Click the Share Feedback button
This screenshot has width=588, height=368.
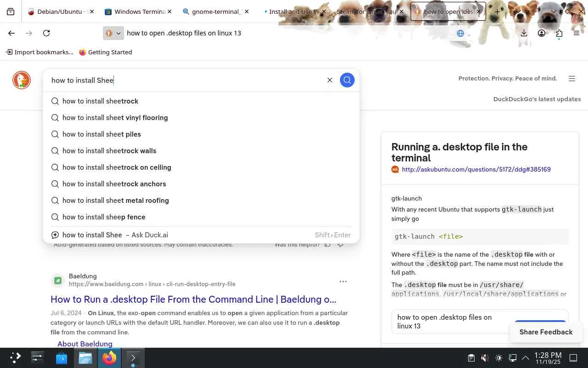[546, 332]
